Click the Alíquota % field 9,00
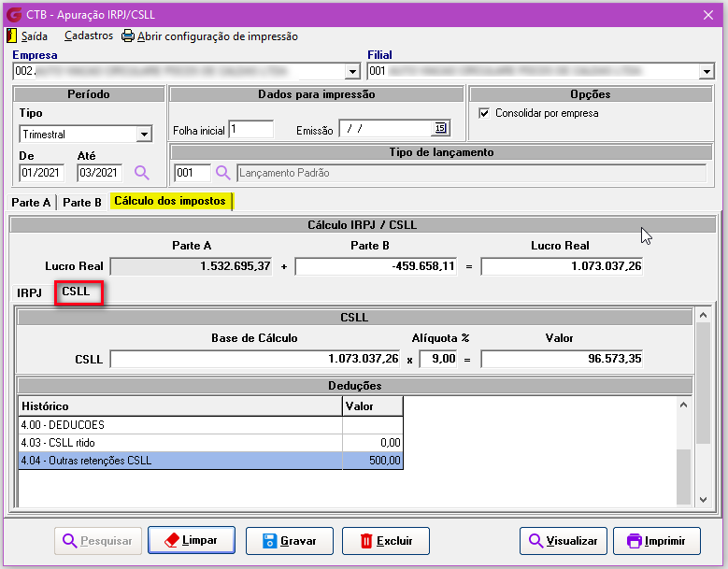 point(437,359)
